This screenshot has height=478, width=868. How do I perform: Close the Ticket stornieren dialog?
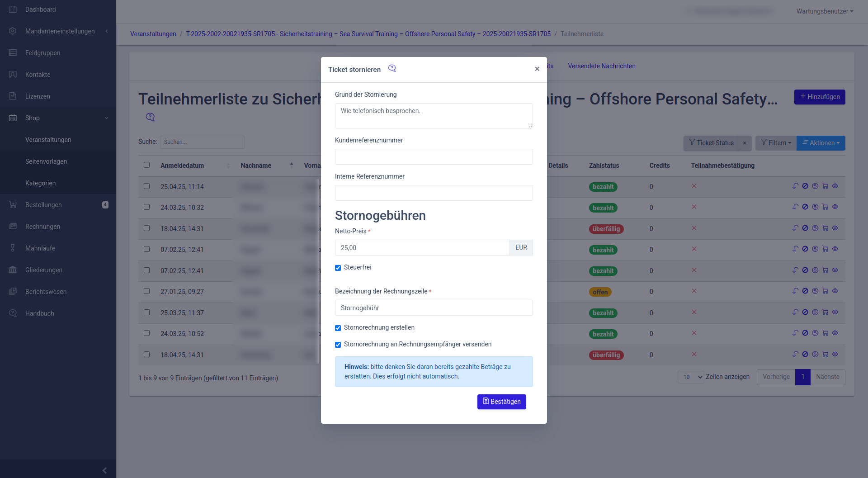pos(537,69)
